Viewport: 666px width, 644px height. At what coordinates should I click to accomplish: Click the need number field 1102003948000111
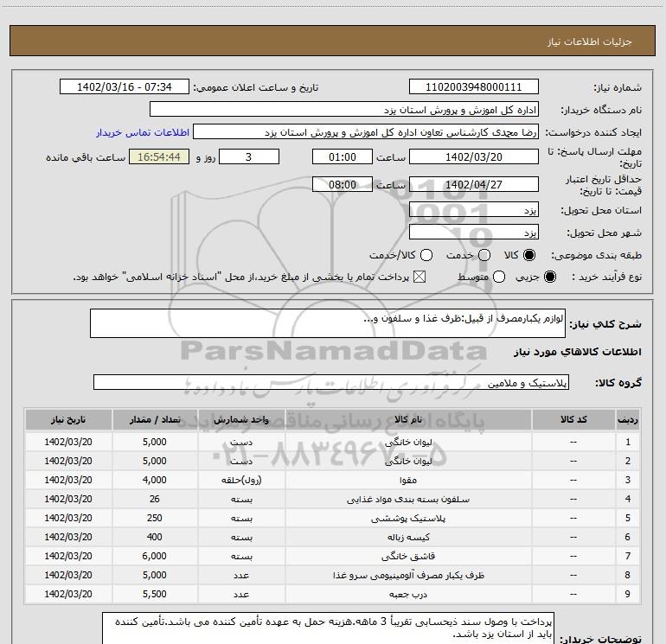474,86
